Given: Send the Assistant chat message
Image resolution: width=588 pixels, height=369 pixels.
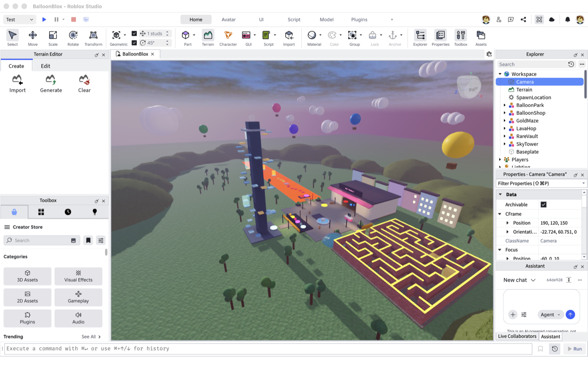Looking at the screenshot, I should click(570, 314).
